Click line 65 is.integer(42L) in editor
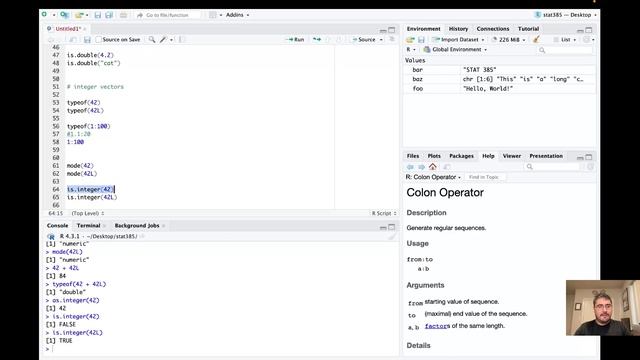The height and width of the screenshot is (360, 640). pos(92,197)
